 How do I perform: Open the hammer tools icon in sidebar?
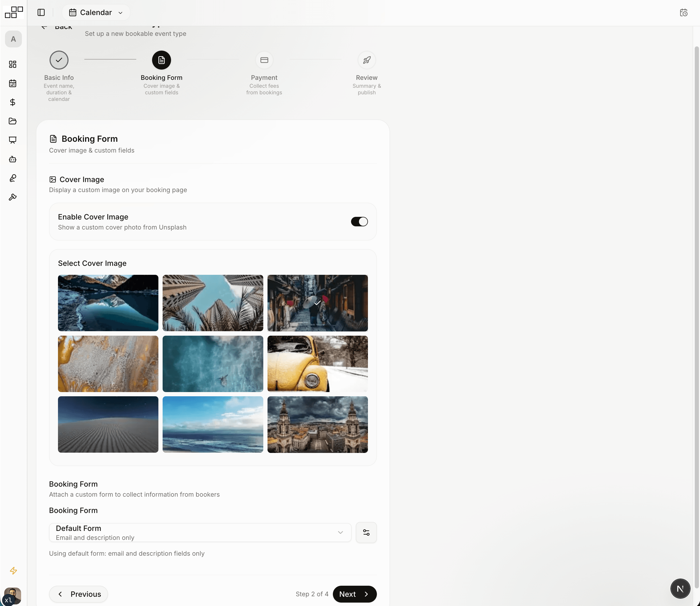pos(13,197)
